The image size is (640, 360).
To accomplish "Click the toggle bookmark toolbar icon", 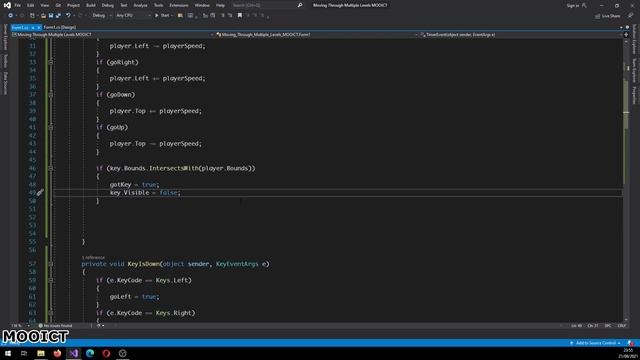I will pyautogui.click(x=240, y=16).
